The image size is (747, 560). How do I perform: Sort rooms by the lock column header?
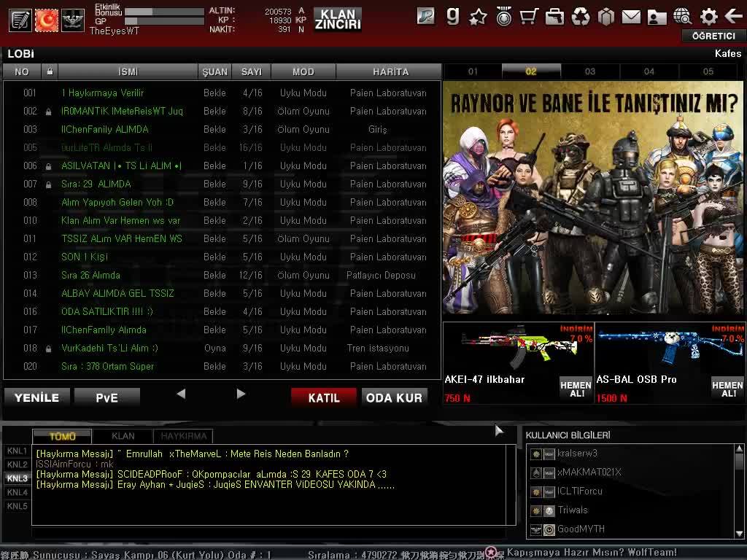[x=50, y=71]
